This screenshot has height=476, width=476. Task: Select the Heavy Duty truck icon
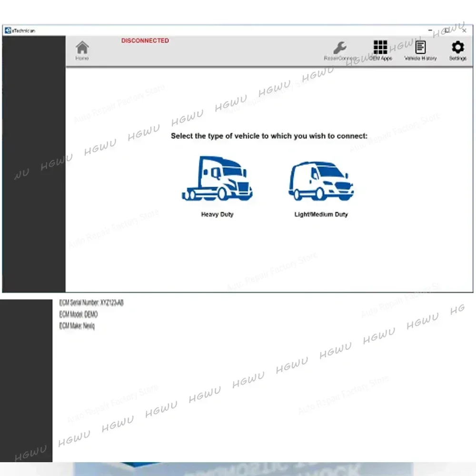pyautogui.click(x=217, y=178)
